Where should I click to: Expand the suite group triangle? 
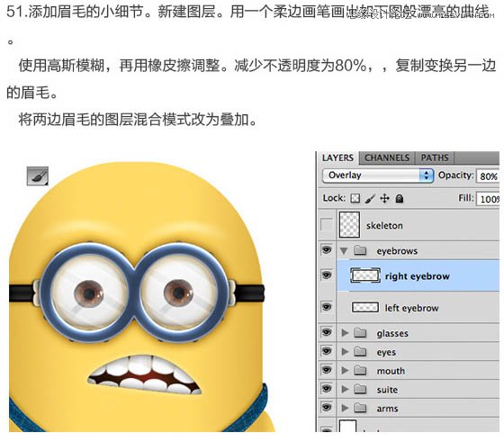pyautogui.click(x=345, y=389)
